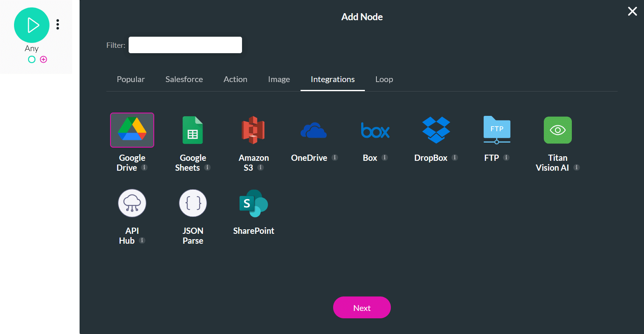Choose the FTP integration node
644x334 pixels.
[497, 130]
